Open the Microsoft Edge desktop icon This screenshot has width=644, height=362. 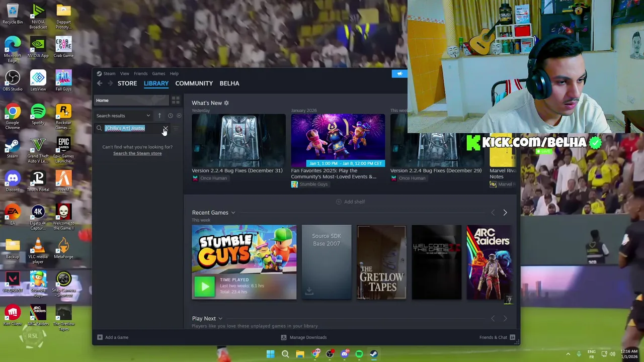(x=13, y=50)
